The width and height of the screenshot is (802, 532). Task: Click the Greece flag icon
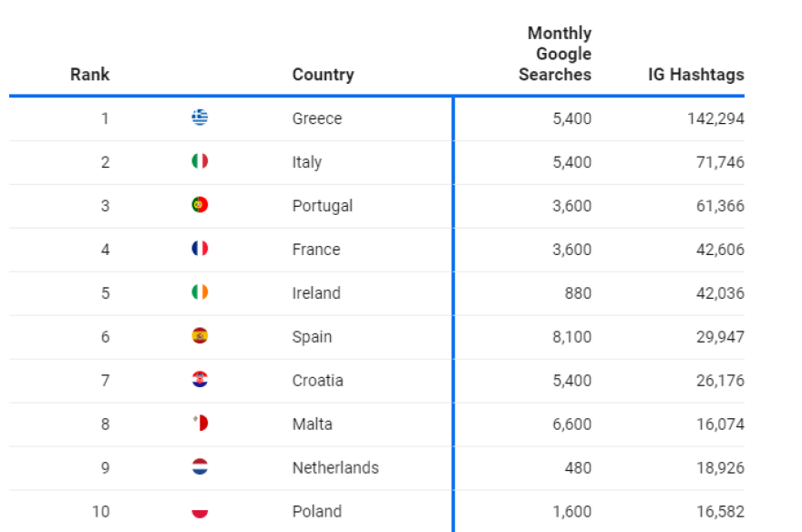[x=200, y=118]
